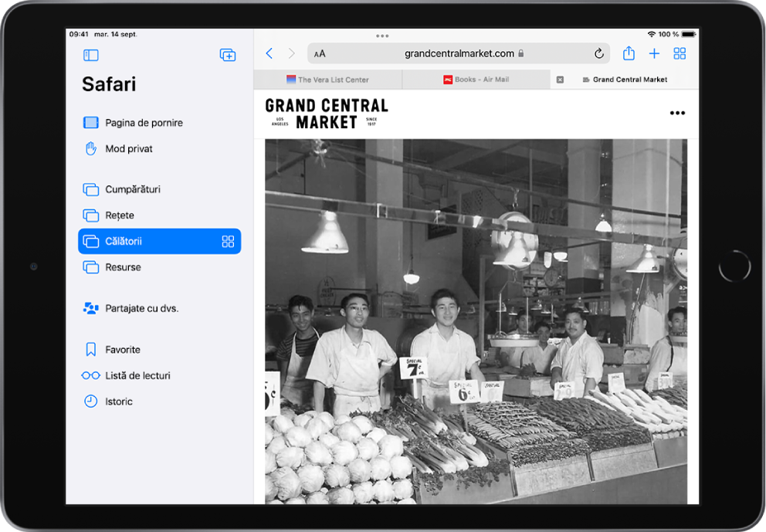Open the grid icon on Călătorii row
This screenshot has height=532, width=766.
click(x=228, y=242)
